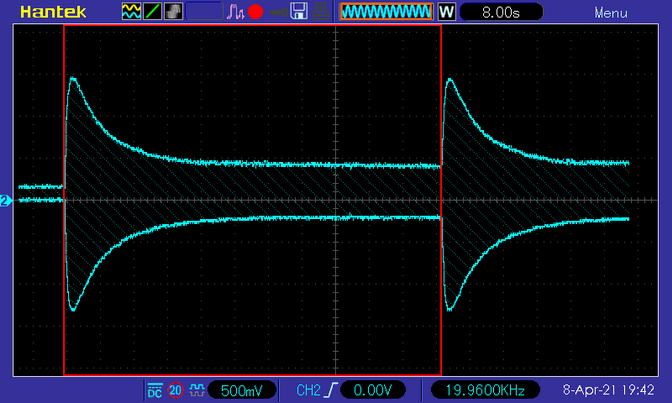This screenshot has height=403, width=672.
Task: Click the channel 2 ground marker
Action: [x=6, y=201]
